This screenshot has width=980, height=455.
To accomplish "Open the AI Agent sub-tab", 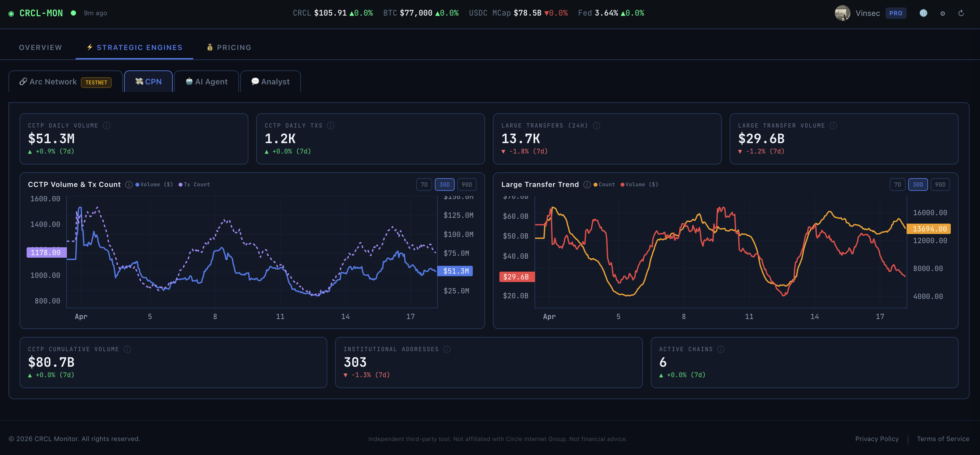I will pos(207,82).
